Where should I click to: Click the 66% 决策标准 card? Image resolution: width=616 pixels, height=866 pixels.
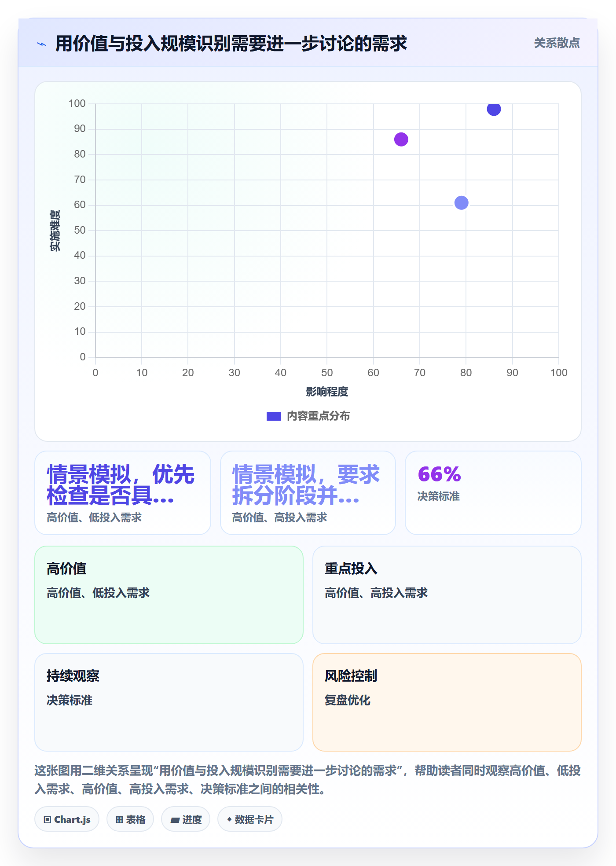[493, 493]
